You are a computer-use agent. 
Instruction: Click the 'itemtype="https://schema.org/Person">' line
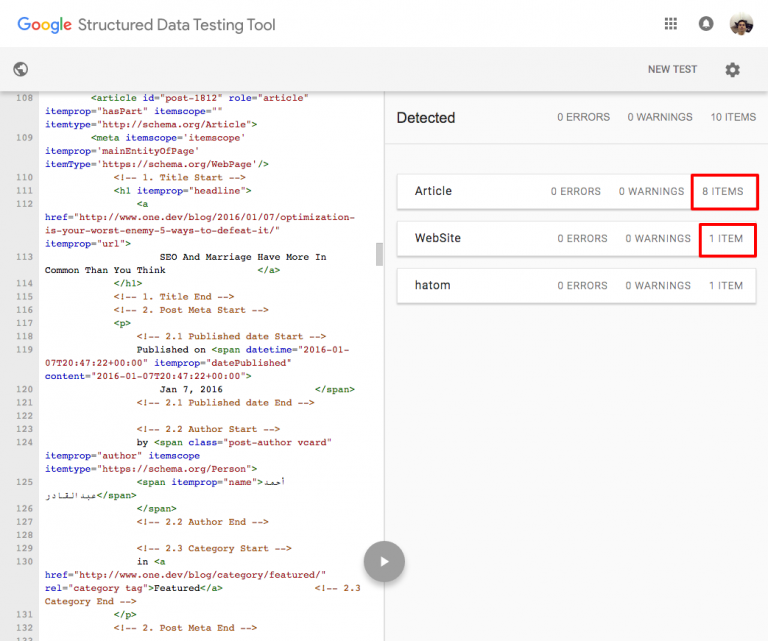[x=151, y=469]
